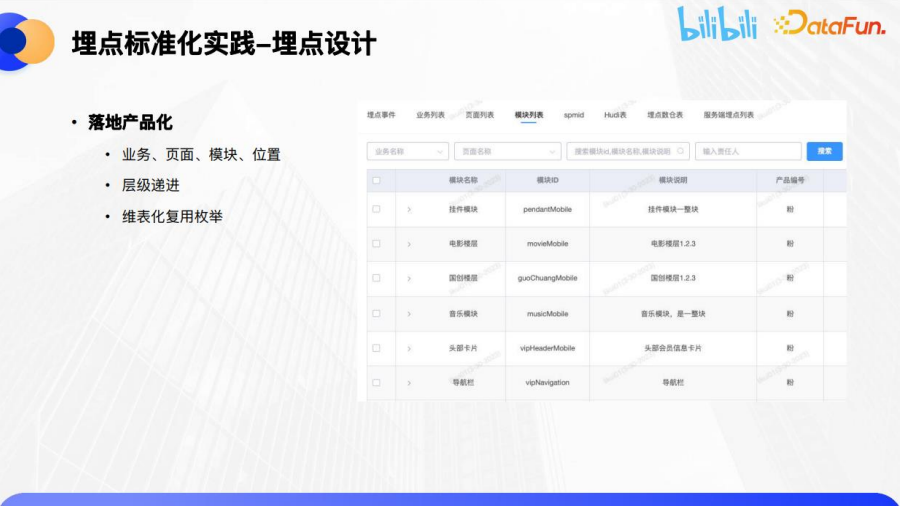Toggle the select-all checkbox in table header
Image resolution: width=900 pixels, height=507 pixels.
coord(376,180)
